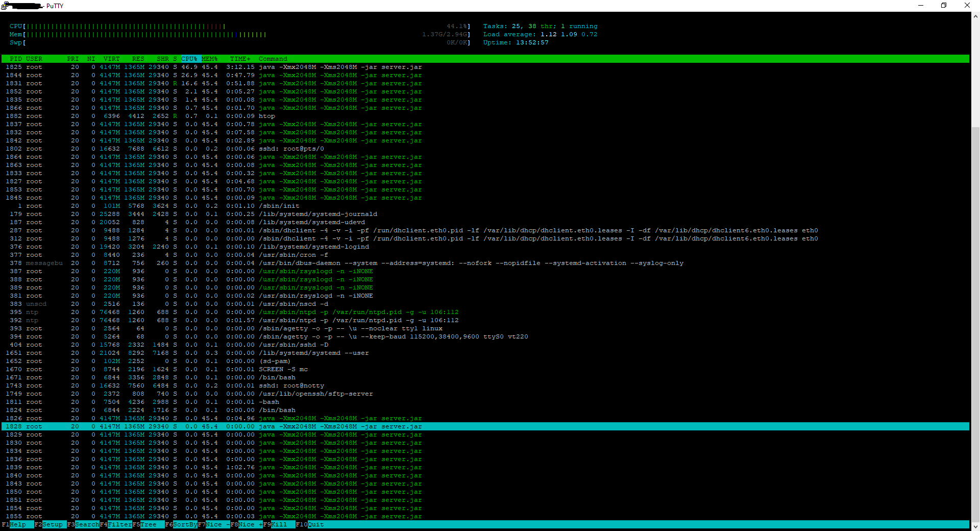Viewport: 980px width, 531px height.
Task: Minimize the PuTTY window
Action: click(x=921, y=6)
